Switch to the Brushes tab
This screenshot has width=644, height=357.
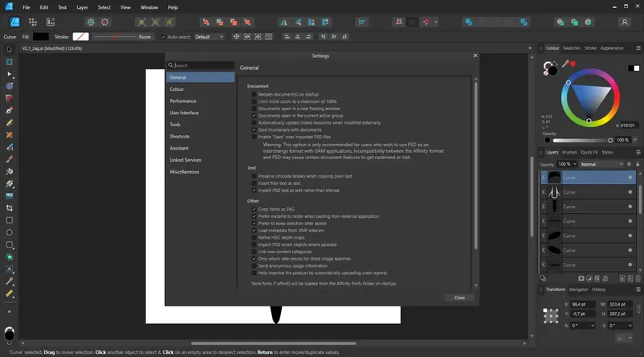[569, 152]
